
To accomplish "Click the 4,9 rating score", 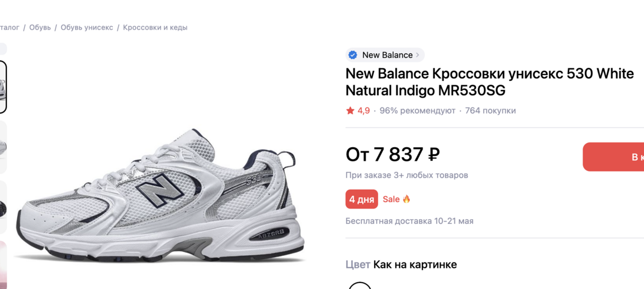I will tap(363, 111).
